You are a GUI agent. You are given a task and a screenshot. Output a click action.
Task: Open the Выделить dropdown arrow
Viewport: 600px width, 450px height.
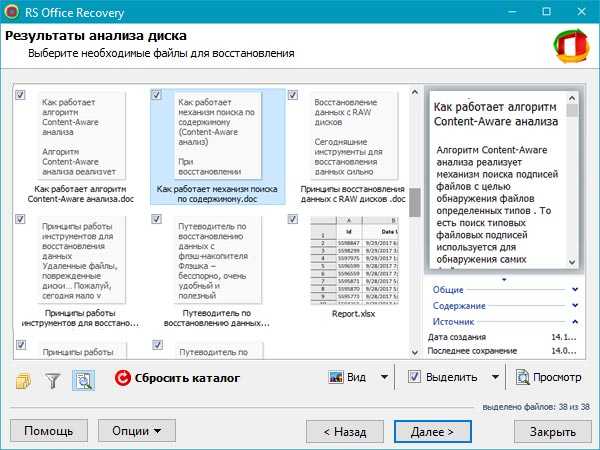point(495,377)
